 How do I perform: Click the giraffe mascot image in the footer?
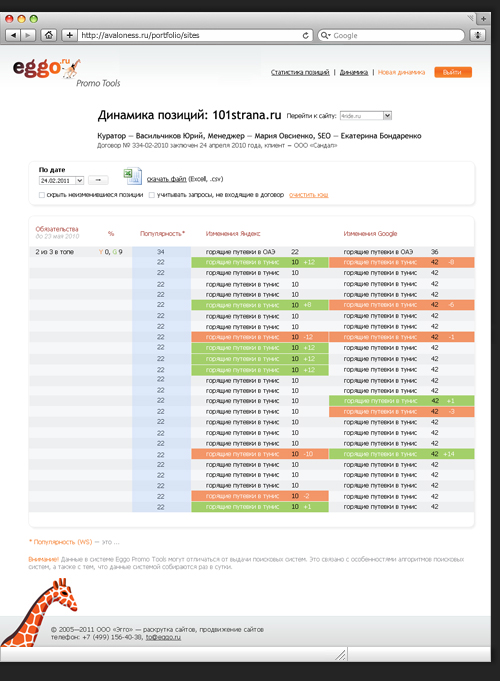(38, 611)
